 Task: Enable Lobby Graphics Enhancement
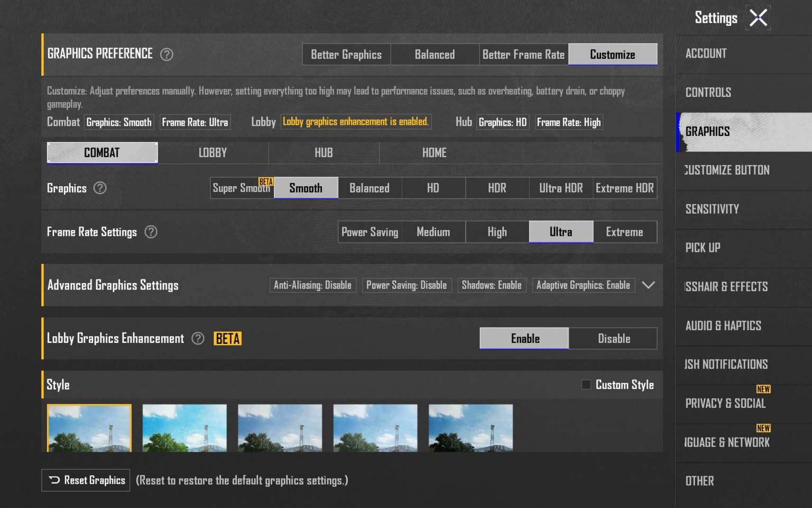coord(524,339)
